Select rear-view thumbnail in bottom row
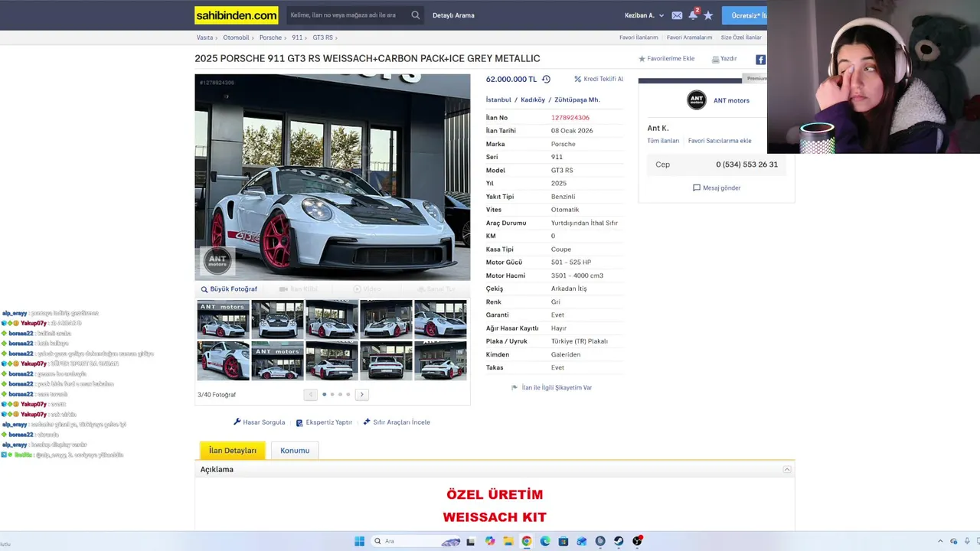 386,360
